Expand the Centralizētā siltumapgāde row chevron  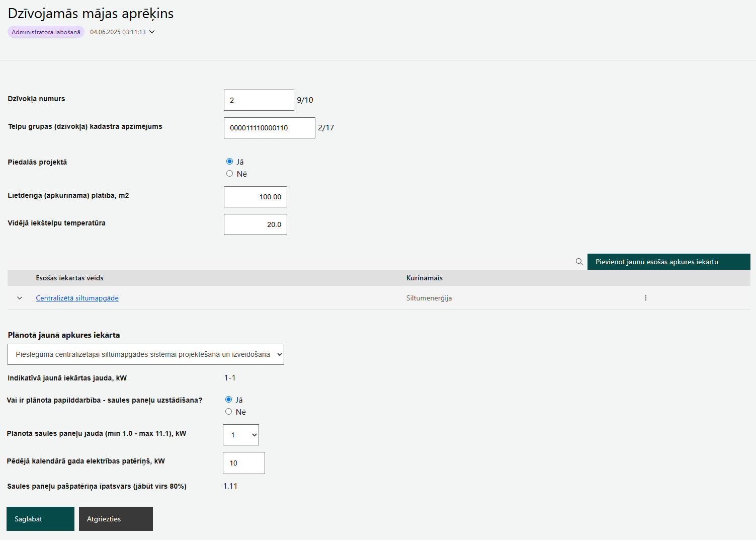click(20, 298)
